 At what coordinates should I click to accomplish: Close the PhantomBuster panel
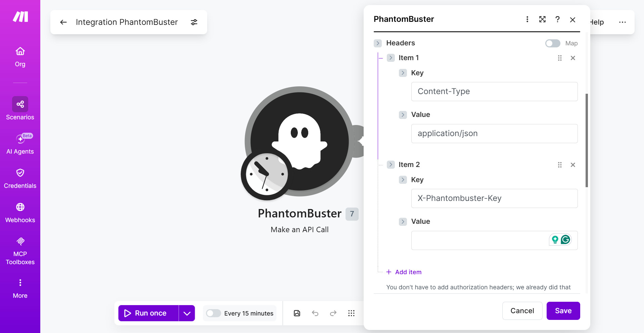[573, 19]
